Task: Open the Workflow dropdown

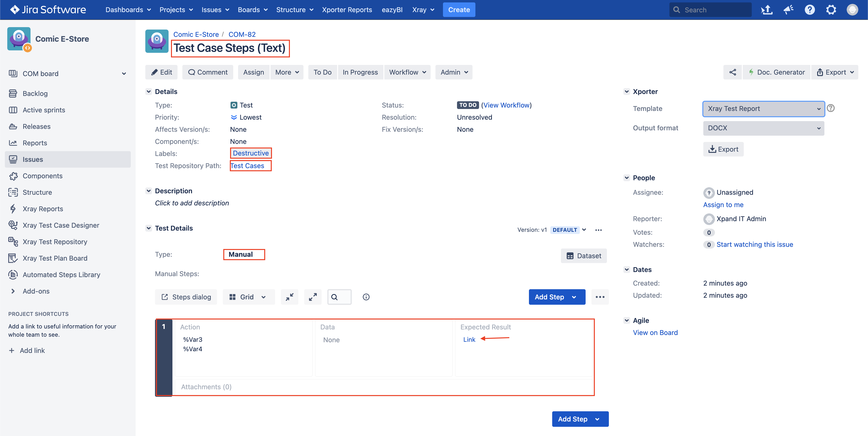Action: (407, 72)
